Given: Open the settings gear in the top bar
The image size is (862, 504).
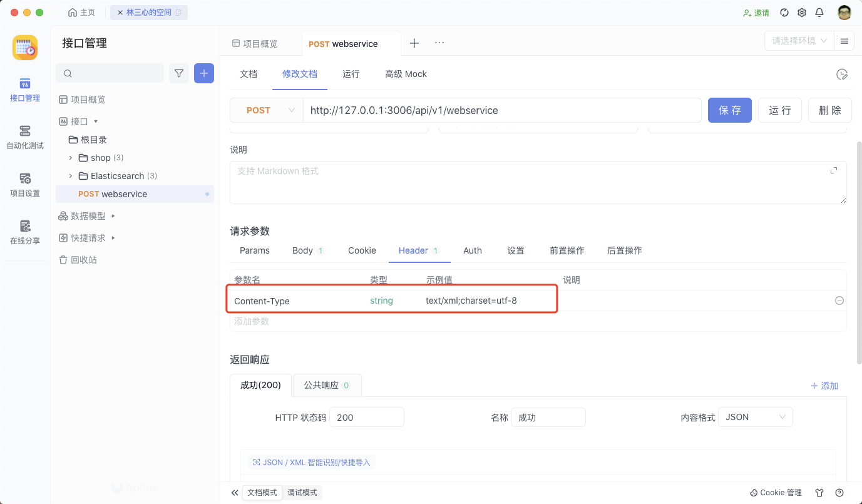Looking at the screenshot, I should click(802, 12).
